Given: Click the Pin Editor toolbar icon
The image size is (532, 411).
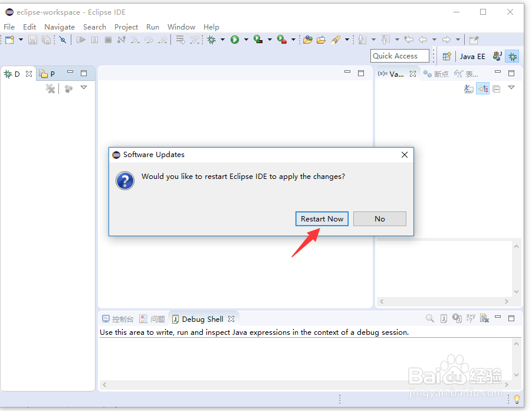Looking at the screenshot, I should (474, 40).
